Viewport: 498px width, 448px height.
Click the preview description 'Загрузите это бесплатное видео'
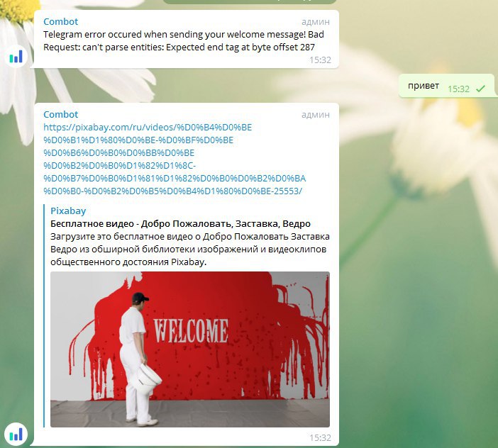click(190, 249)
